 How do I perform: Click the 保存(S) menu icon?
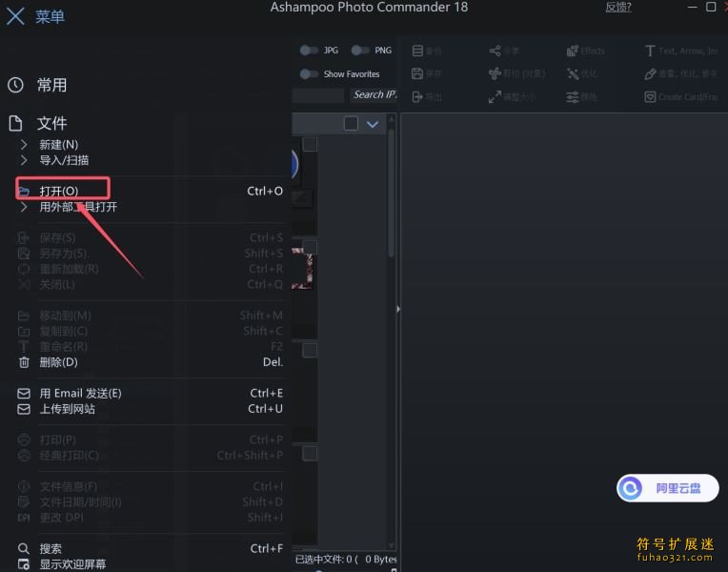[24, 238]
